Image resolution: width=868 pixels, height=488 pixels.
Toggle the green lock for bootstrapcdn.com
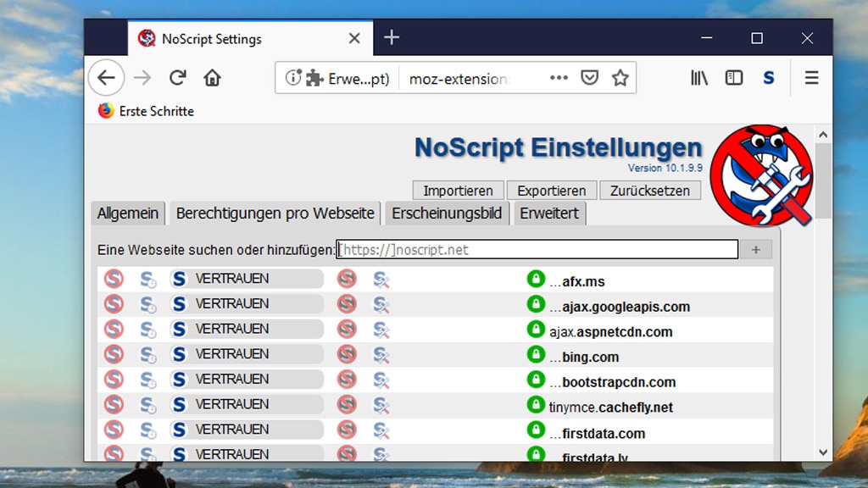click(536, 379)
